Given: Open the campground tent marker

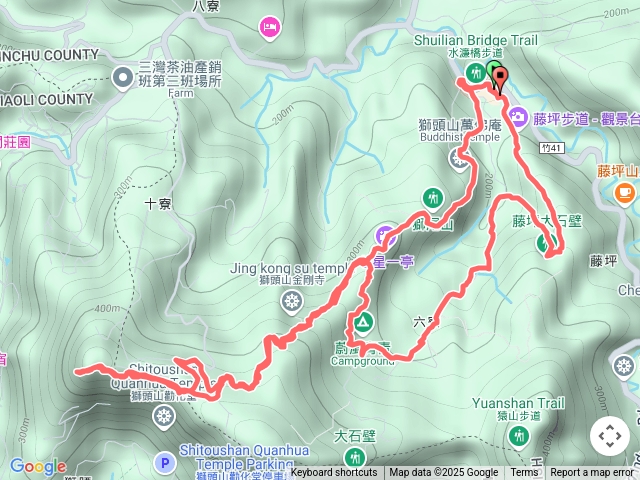Looking at the screenshot, I should pyautogui.click(x=363, y=324).
